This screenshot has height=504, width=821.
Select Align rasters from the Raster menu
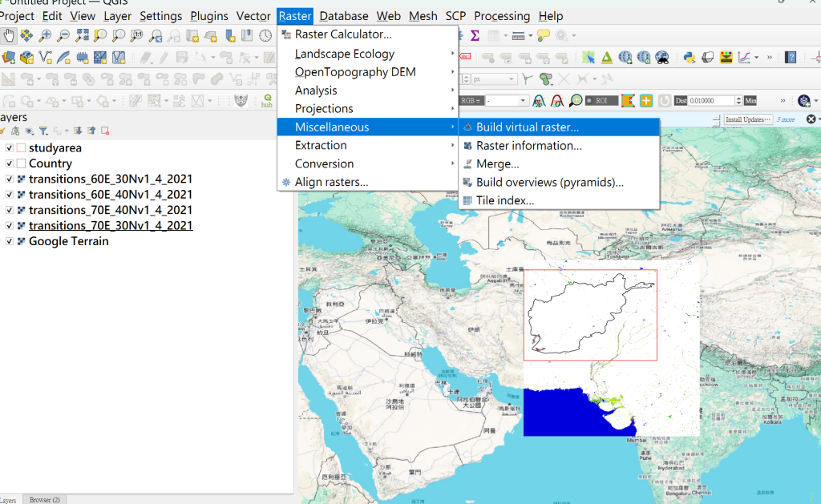367,182
